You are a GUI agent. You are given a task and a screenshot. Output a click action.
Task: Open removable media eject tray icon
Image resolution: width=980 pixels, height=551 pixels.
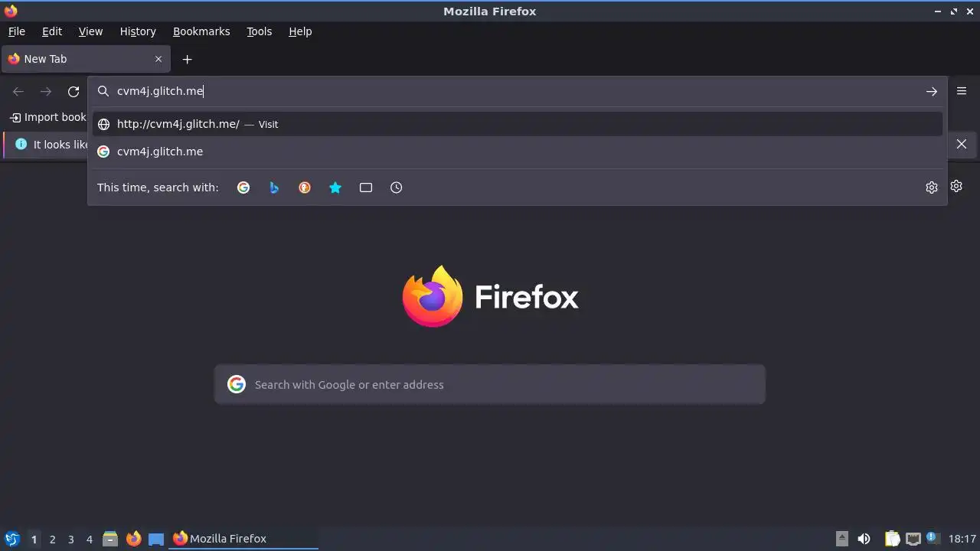(841, 539)
